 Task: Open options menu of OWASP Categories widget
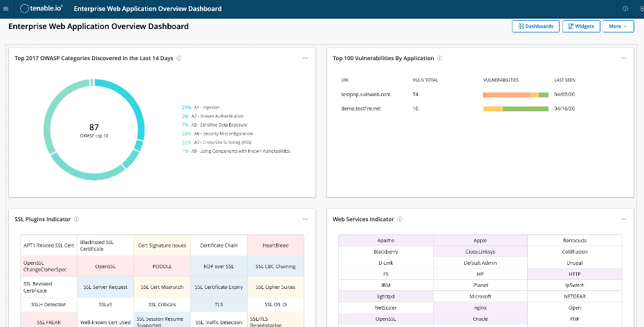tap(306, 58)
